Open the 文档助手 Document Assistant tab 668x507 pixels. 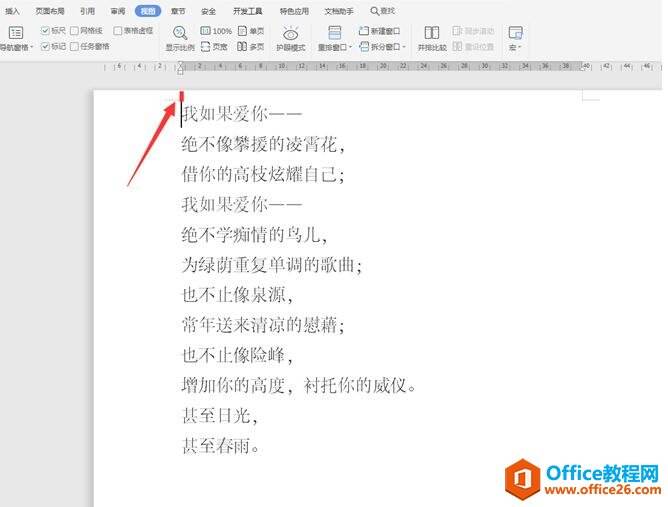pos(339,11)
